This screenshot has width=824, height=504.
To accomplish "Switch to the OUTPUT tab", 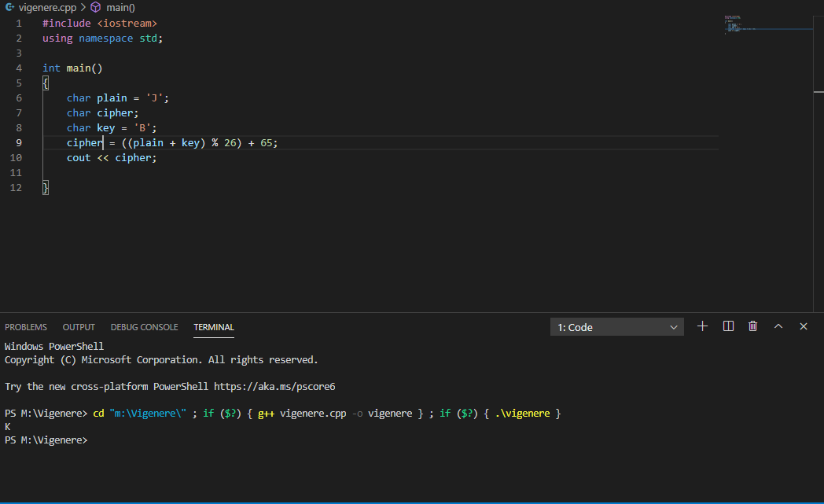I will point(79,326).
